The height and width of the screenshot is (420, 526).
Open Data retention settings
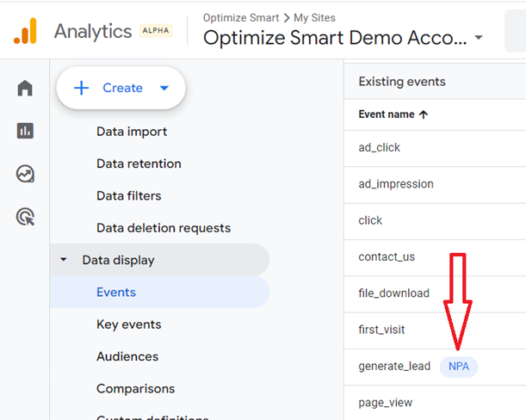[139, 164]
